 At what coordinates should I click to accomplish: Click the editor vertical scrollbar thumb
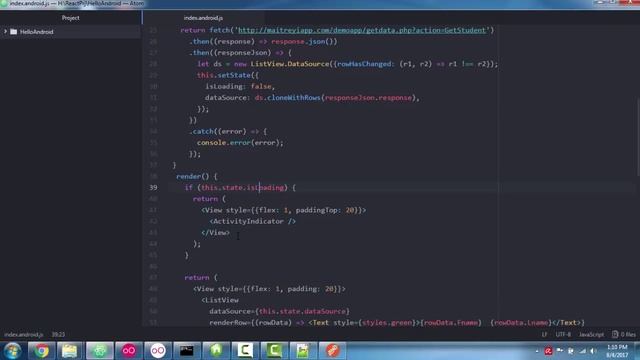[638, 137]
